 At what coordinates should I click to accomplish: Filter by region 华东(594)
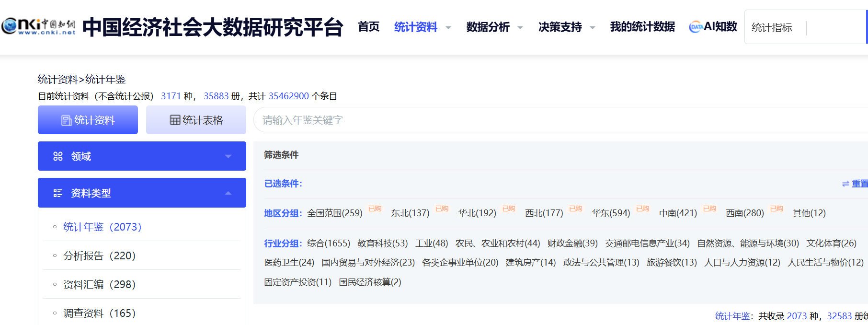click(x=611, y=213)
